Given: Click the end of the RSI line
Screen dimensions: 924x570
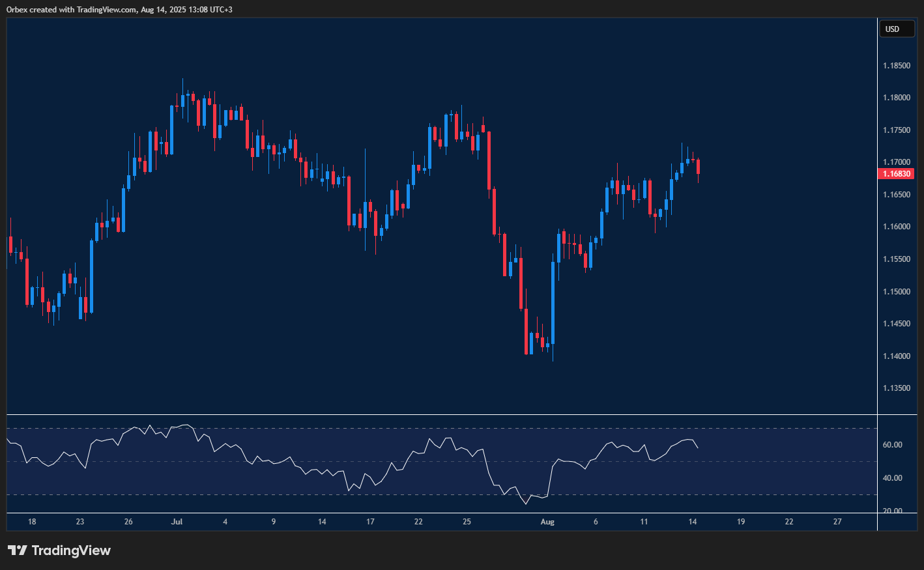Looking at the screenshot, I should (698, 448).
